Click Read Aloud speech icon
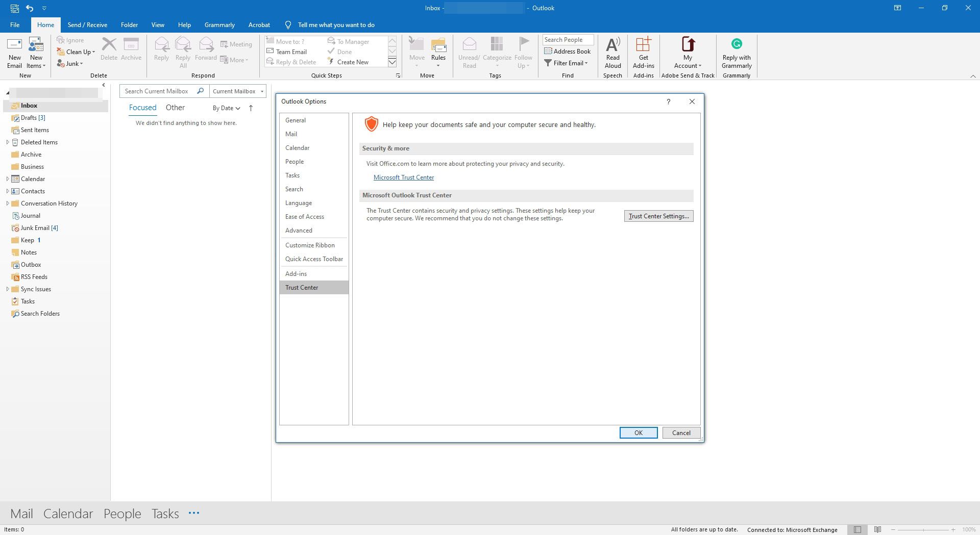 (x=613, y=53)
